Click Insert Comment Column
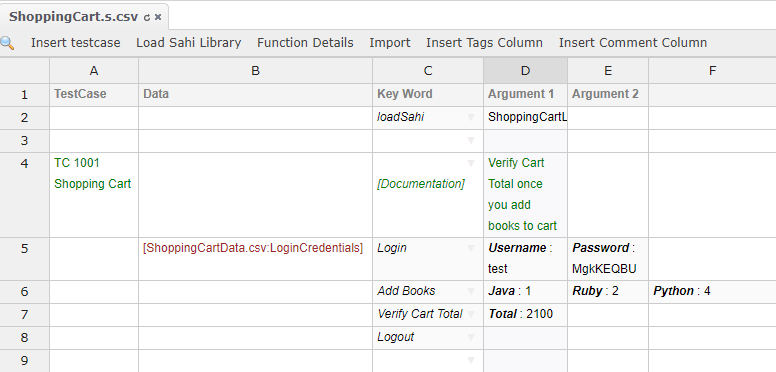The image size is (776, 372). click(x=633, y=43)
